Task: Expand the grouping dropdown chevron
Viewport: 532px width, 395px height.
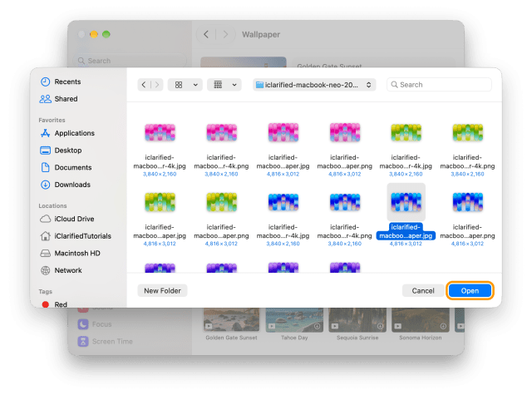Action: click(234, 85)
